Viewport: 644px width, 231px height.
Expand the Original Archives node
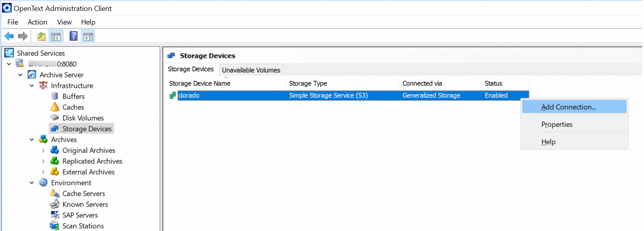coord(43,150)
